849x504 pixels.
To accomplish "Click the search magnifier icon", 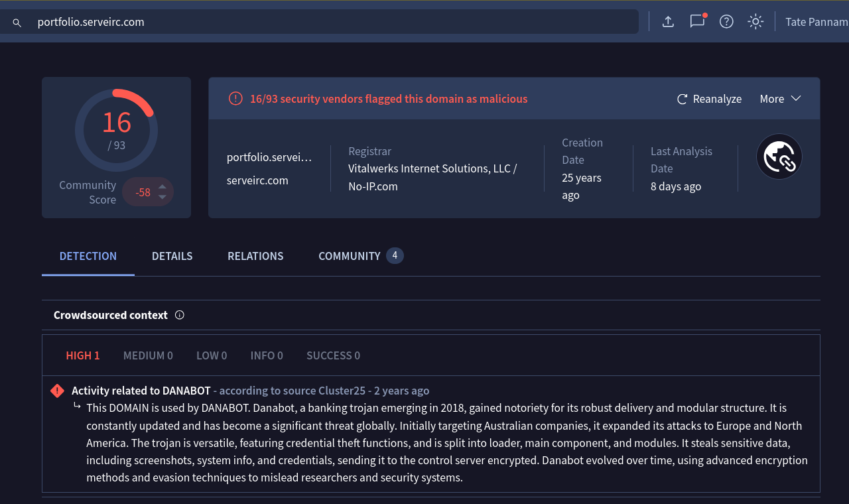I will point(17,23).
